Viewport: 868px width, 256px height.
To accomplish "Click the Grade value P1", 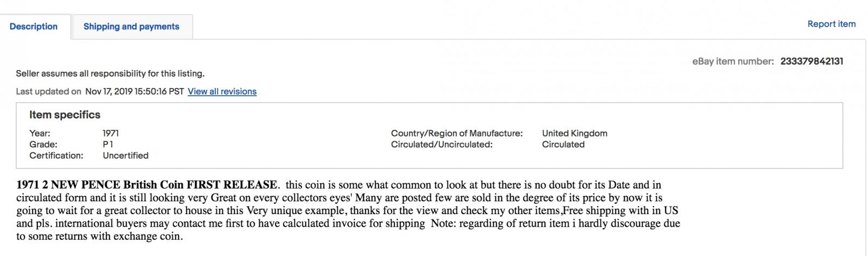I will pos(108,145).
